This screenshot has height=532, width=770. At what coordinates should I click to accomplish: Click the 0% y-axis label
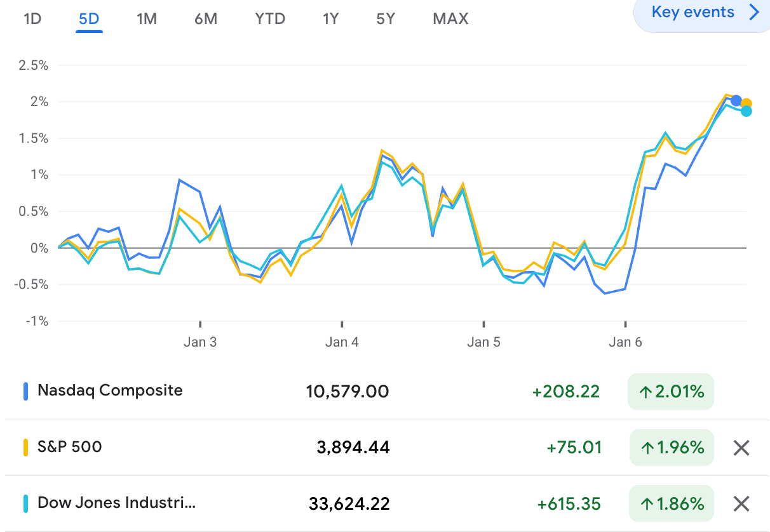pos(38,248)
